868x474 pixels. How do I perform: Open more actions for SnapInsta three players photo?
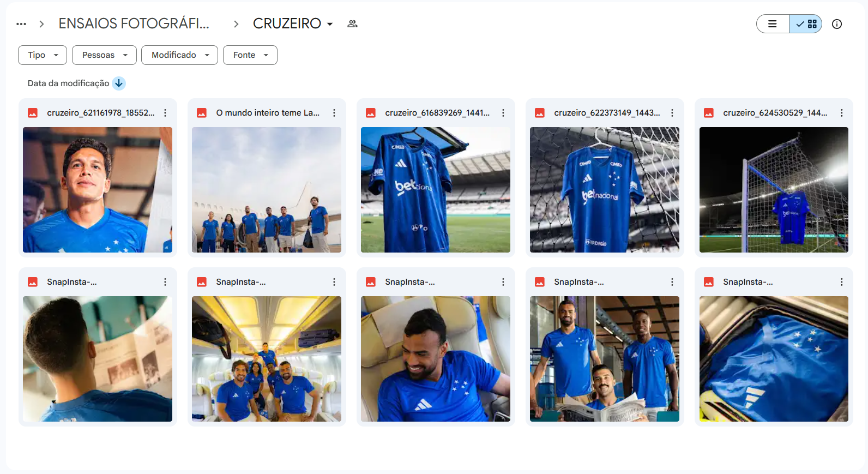pyautogui.click(x=672, y=282)
